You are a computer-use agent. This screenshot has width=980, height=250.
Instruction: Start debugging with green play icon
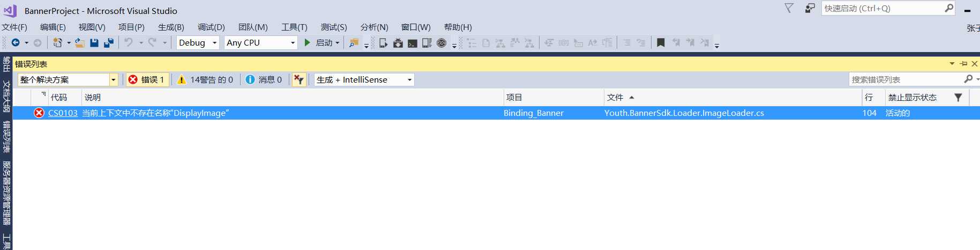(308, 42)
